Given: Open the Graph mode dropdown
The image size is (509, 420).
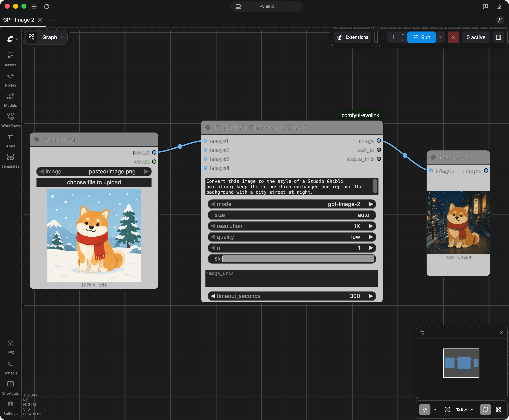Looking at the screenshot, I should point(53,37).
